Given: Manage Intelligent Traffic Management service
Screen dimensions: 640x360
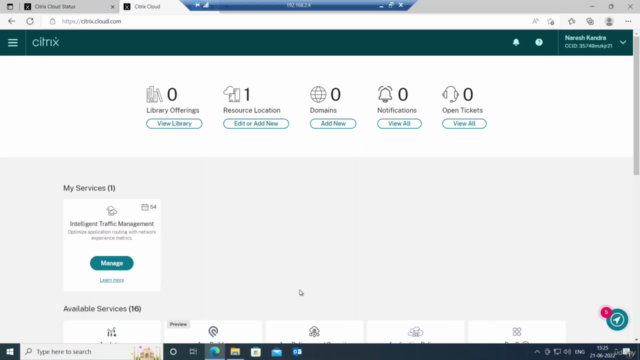Looking at the screenshot, I should point(112,263).
